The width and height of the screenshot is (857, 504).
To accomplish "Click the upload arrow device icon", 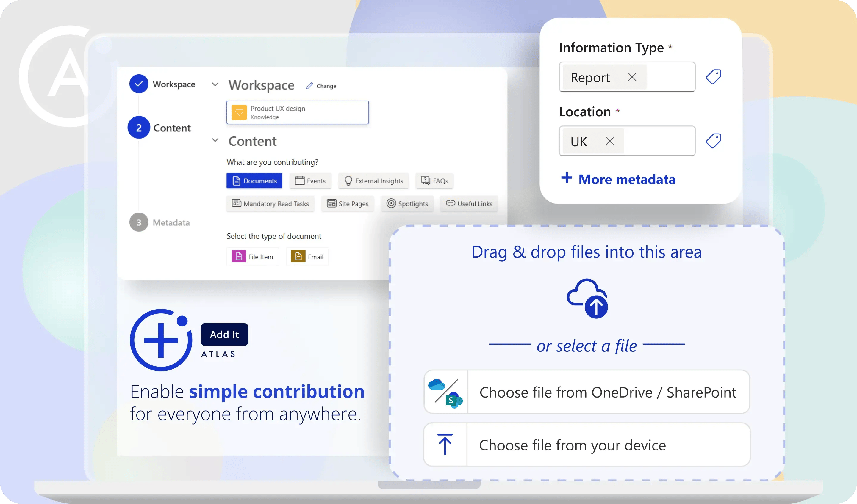I will [445, 444].
